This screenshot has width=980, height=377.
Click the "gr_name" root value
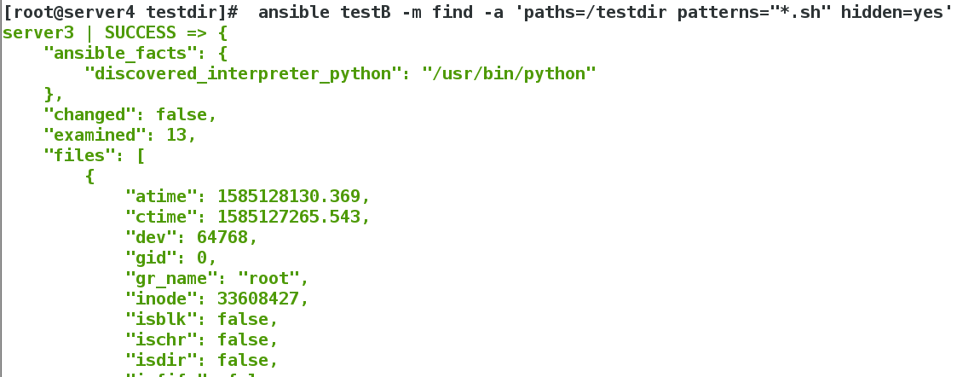(268, 278)
